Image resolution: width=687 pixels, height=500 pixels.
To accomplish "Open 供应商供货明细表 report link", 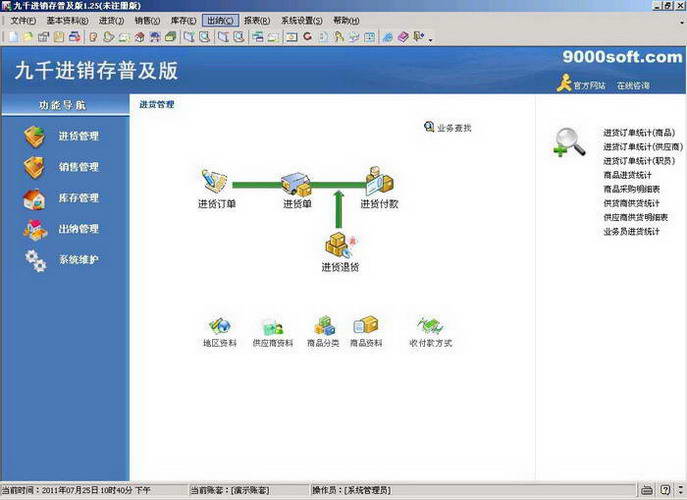I will (635, 217).
